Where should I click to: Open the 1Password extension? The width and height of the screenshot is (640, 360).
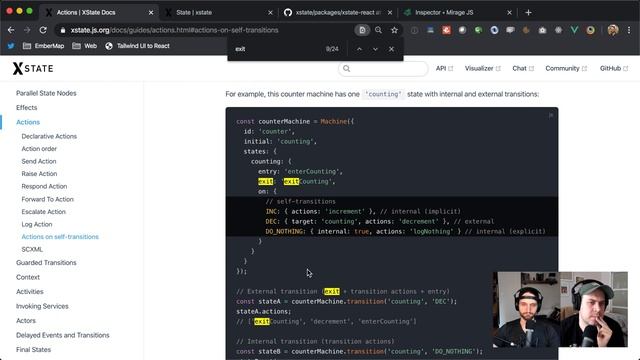click(x=494, y=30)
